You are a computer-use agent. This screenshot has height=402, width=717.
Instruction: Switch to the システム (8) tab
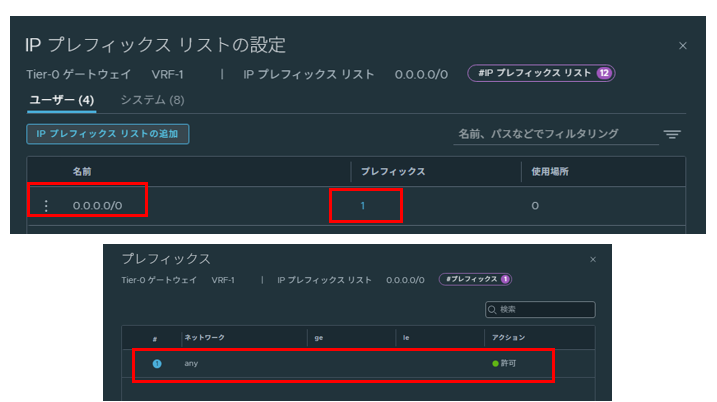click(x=152, y=100)
